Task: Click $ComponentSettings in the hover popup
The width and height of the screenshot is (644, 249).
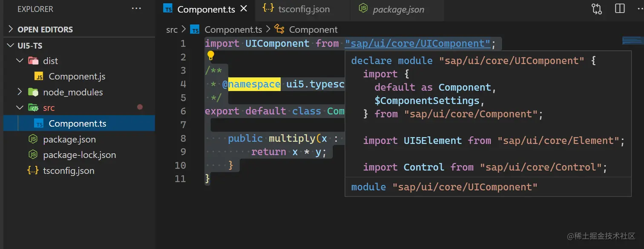Action: (427, 101)
